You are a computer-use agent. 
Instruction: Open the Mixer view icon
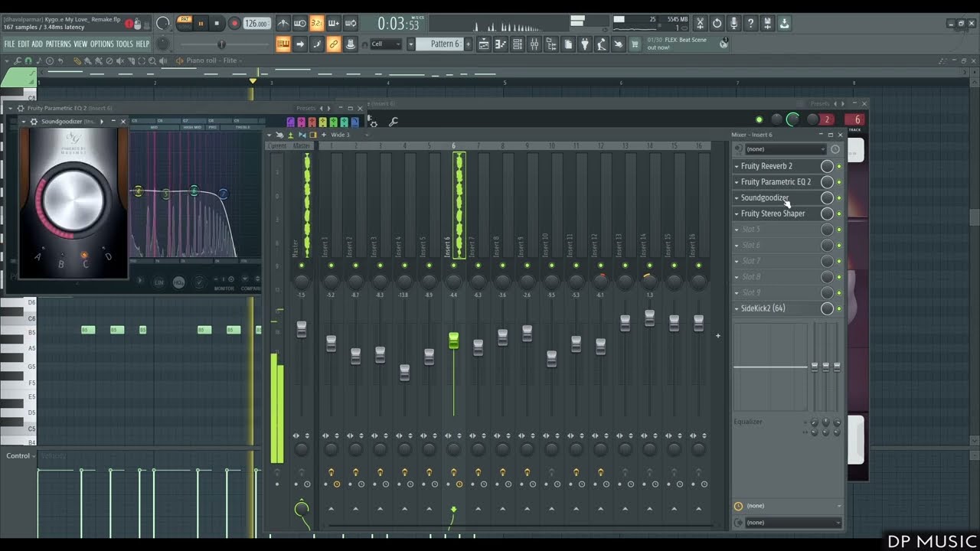tap(534, 44)
